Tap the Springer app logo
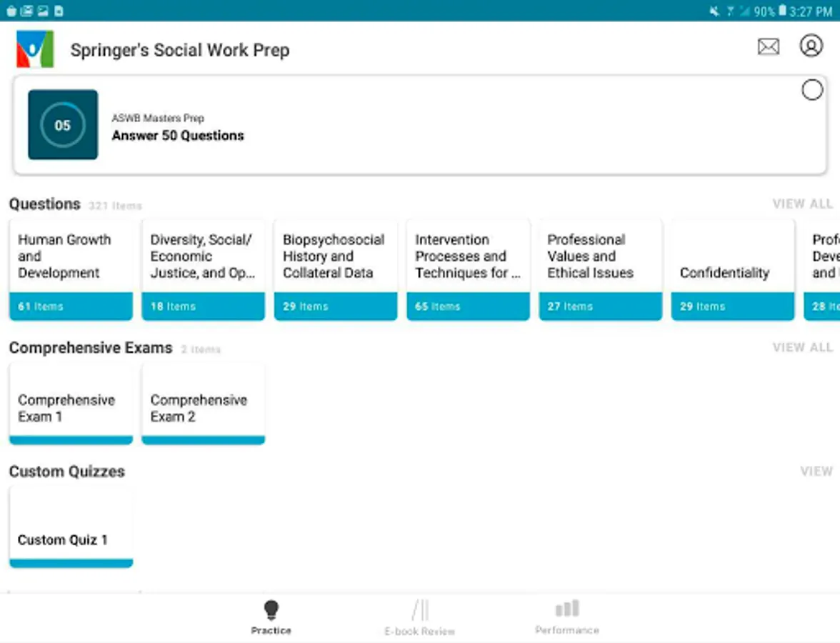Screen dimensions: 840x643 (35, 49)
